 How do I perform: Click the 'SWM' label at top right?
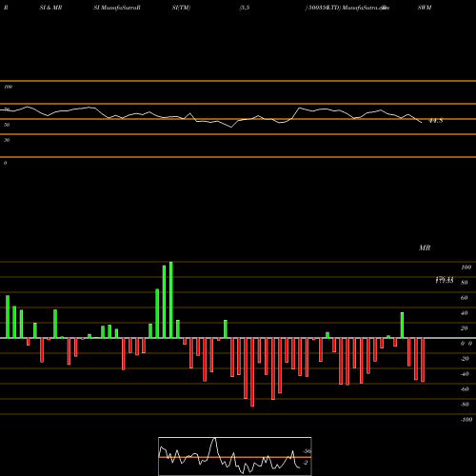click(x=425, y=8)
